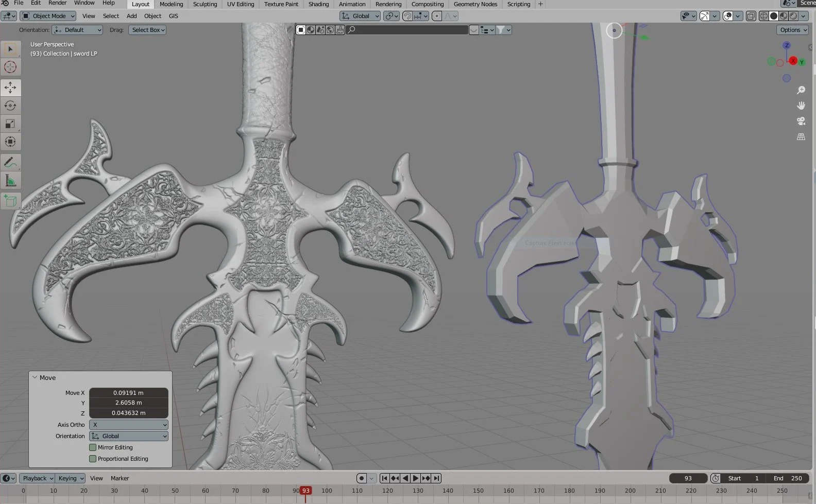
Task: Open Drag Select Box dropdown
Action: click(147, 30)
